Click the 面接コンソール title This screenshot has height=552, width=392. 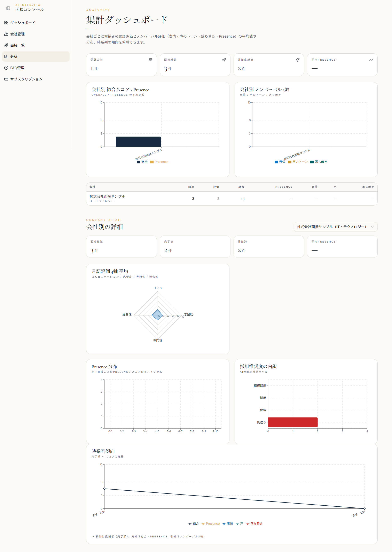tap(30, 10)
